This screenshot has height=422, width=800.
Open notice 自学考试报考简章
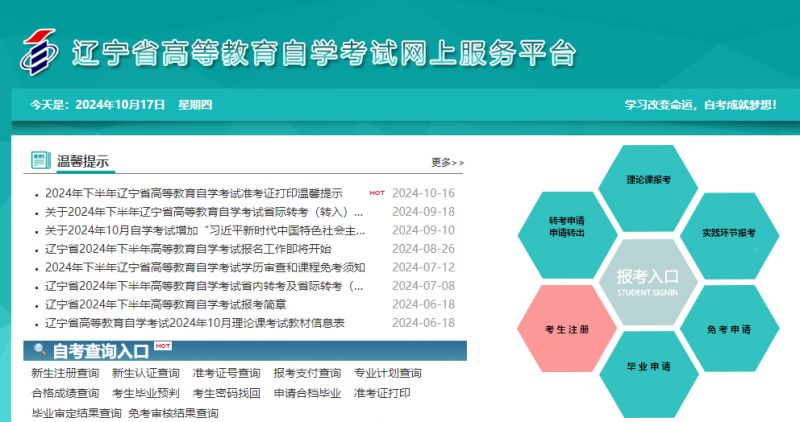pyautogui.click(x=166, y=305)
